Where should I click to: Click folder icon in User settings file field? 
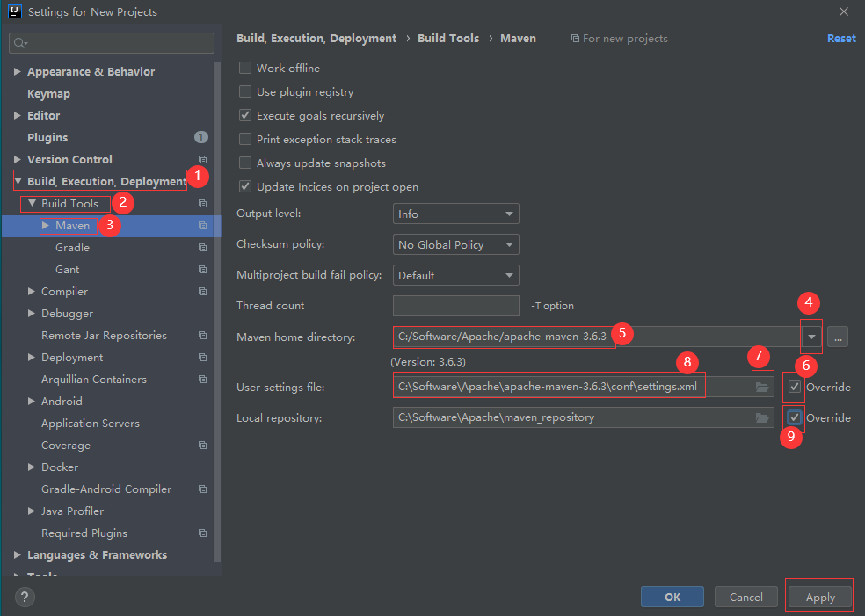pos(762,388)
